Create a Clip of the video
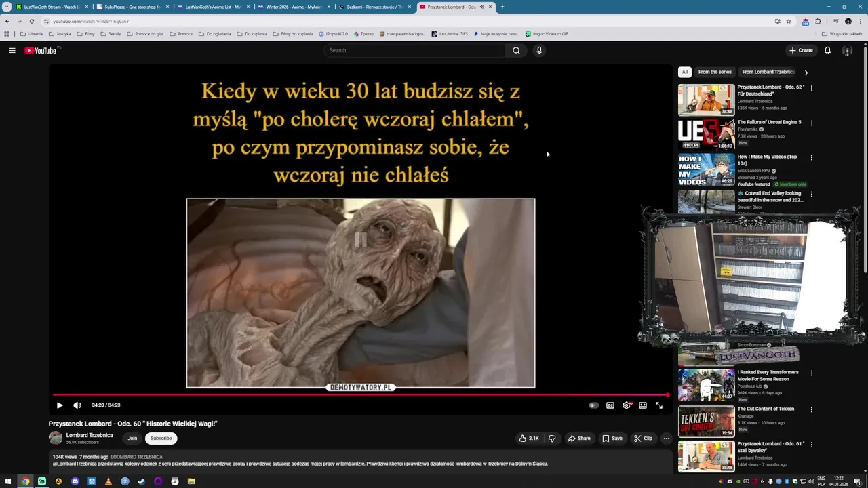This screenshot has height=488, width=868. click(x=643, y=439)
